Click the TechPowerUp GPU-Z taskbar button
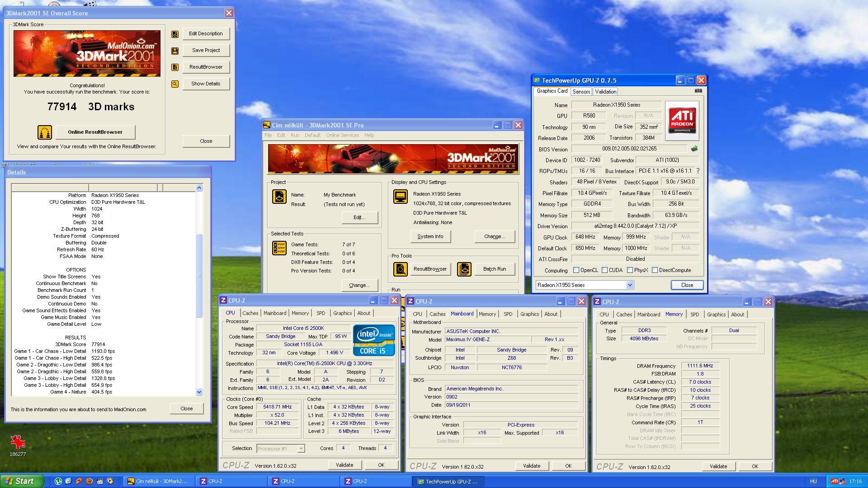868x488 pixels. (448, 482)
